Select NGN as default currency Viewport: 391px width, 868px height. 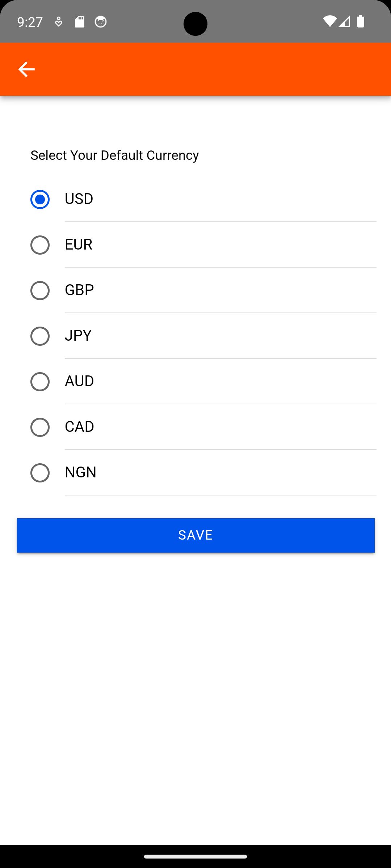pos(40,473)
